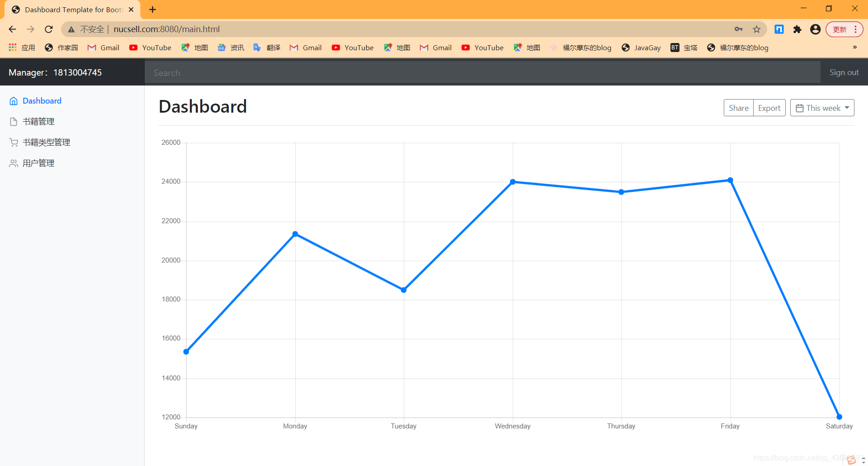Open the third Gmail bookmark
The image size is (868, 466).
point(436,48)
